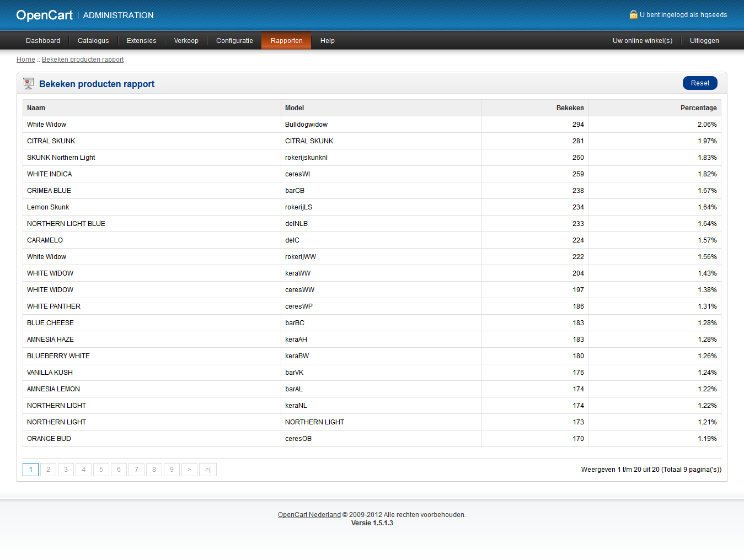Open the Help menu
This screenshot has width=744, height=560.
tap(327, 41)
